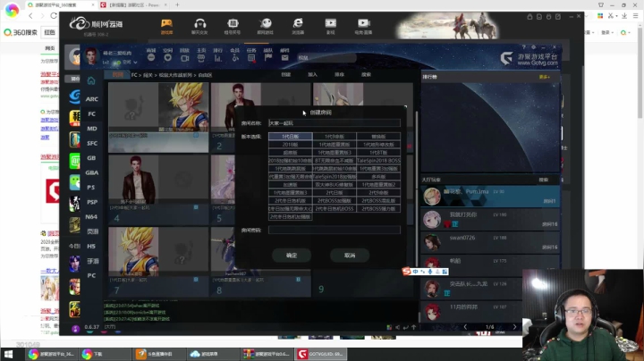Select the FC platform in sidebar
Image resolution: width=644 pixels, height=361 pixels.
point(91,113)
